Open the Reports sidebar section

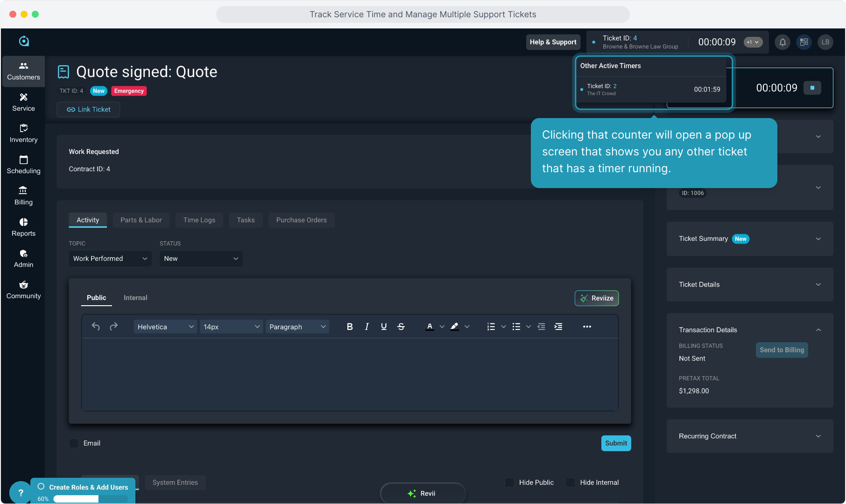(x=23, y=227)
